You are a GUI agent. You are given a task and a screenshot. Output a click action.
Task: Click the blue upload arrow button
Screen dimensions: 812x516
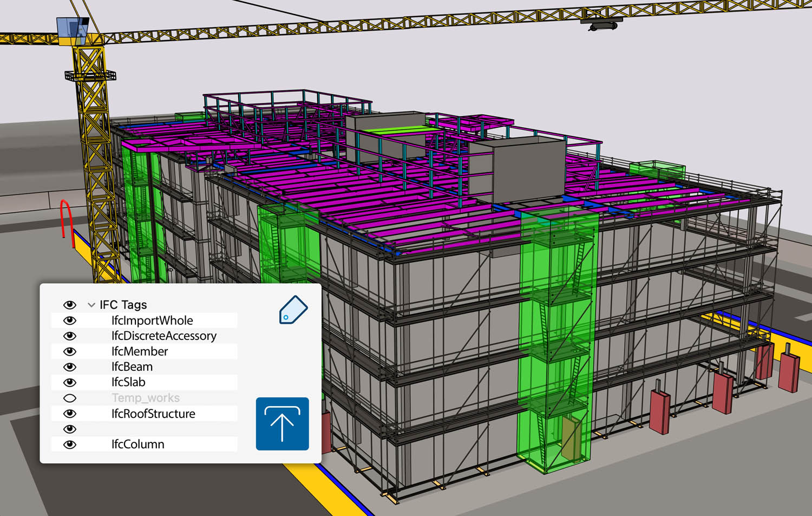point(282,424)
